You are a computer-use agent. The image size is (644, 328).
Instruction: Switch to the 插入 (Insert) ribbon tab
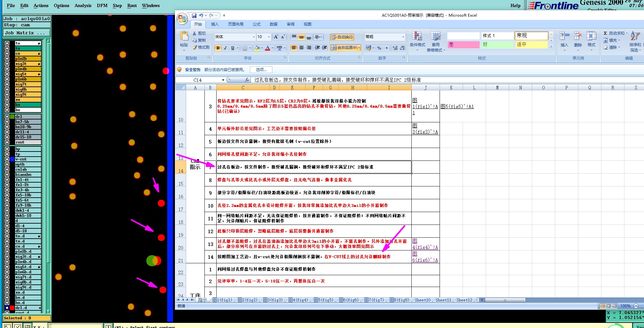pyautogui.click(x=215, y=24)
